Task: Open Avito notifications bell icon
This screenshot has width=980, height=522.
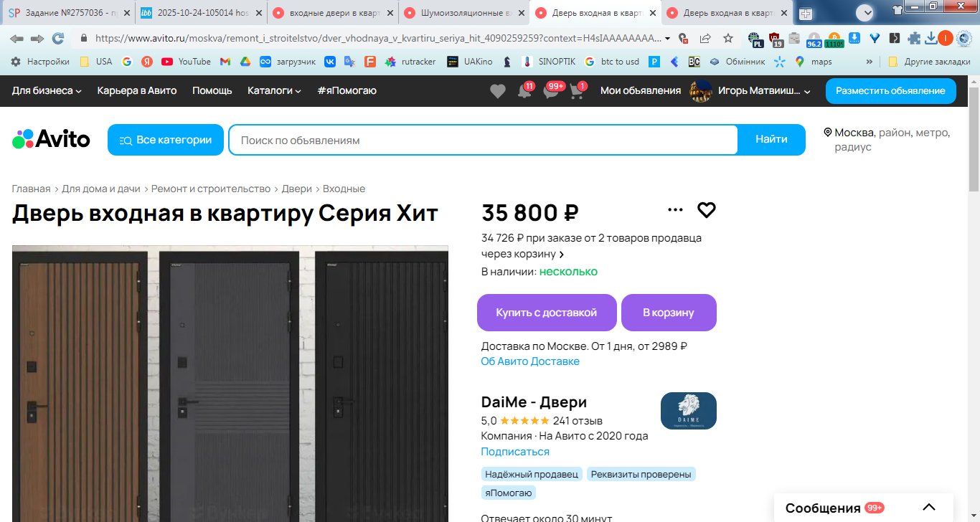Action: (x=525, y=92)
